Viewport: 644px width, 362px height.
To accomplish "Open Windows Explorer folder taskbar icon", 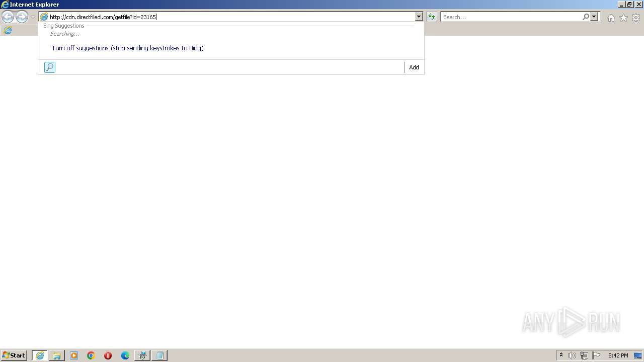I will pyautogui.click(x=57, y=355).
